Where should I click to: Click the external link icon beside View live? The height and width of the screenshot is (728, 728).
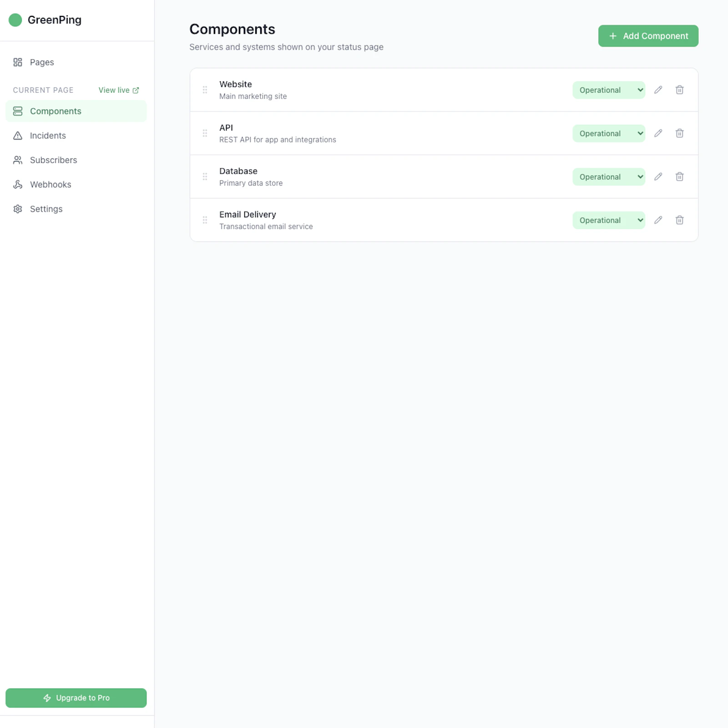click(136, 90)
